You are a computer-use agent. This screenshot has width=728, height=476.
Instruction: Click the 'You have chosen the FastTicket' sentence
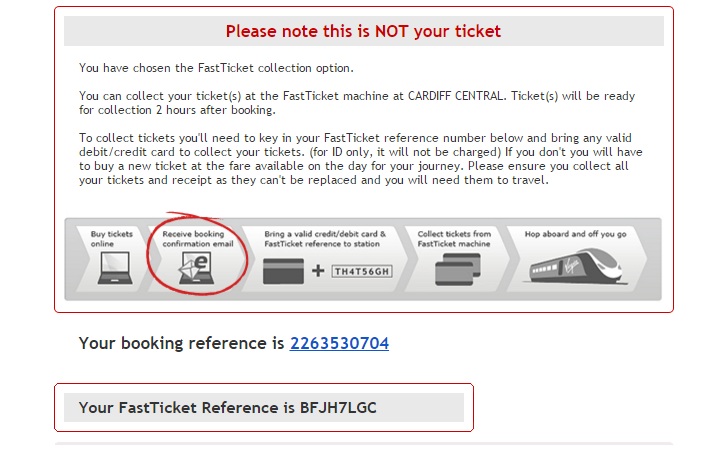pos(216,68)
